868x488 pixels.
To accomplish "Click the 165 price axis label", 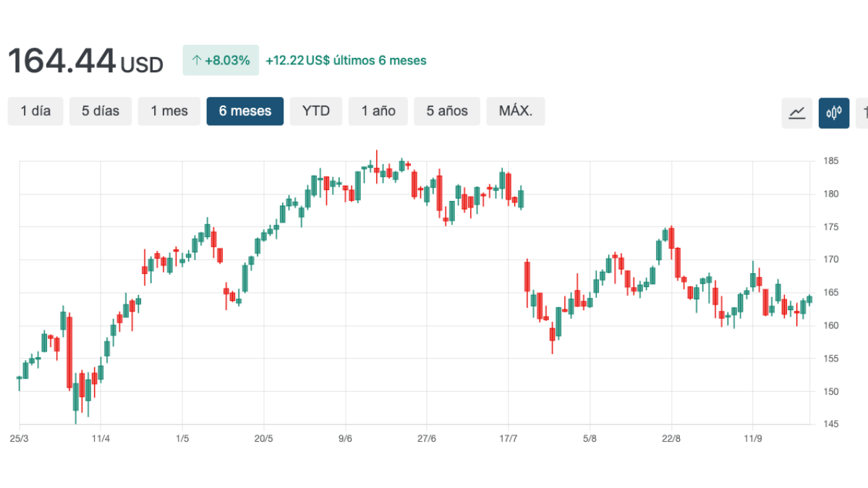I will pyautogui.click(x=830, y=293).
